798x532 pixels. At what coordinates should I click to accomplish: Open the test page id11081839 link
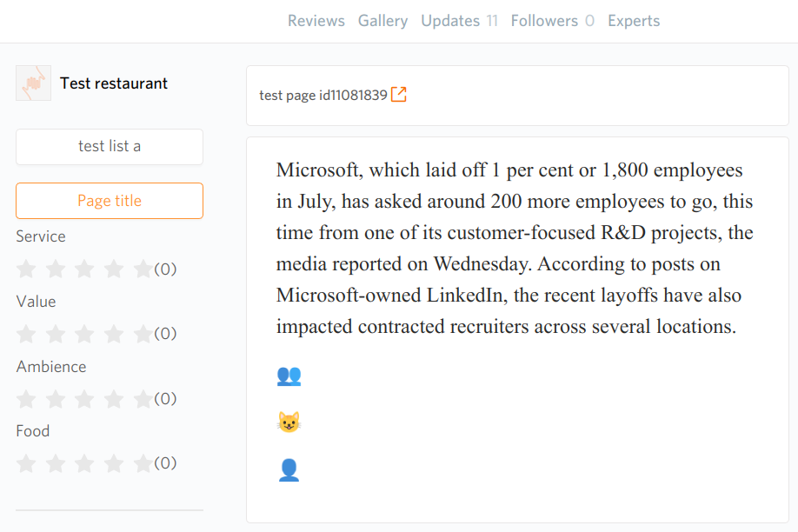[323, 96]
